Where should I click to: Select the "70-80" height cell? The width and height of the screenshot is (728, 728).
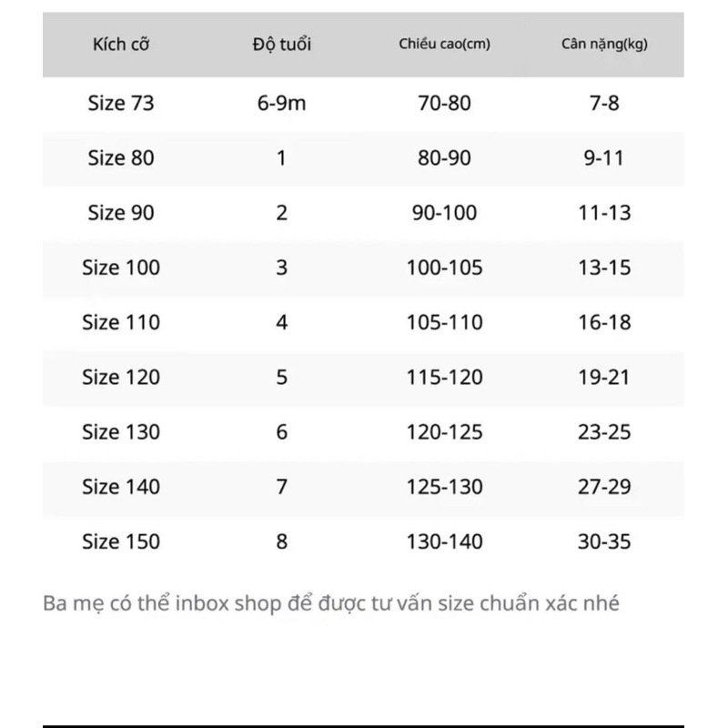(445, 103)
